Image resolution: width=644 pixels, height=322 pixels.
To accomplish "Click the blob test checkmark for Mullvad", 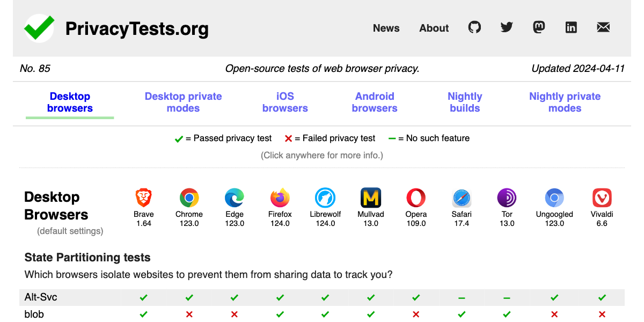I will pyautogui.click(x=371, y=314).
